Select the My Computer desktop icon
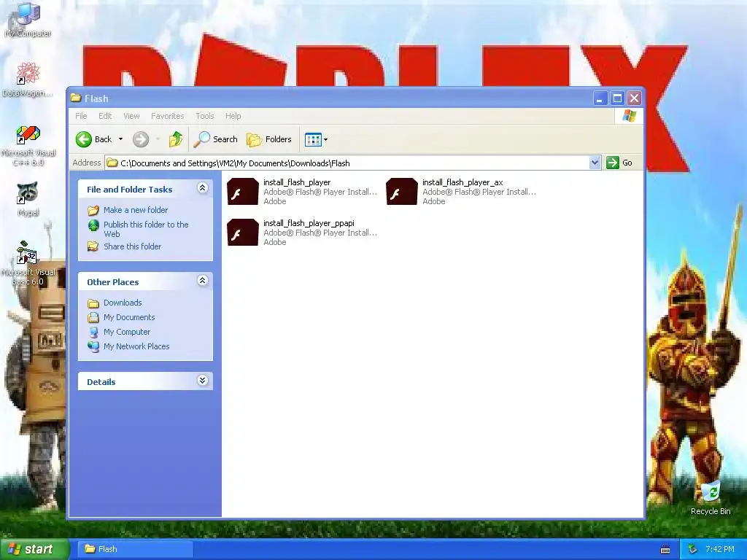The image size is (747, 560). [28, 20]
